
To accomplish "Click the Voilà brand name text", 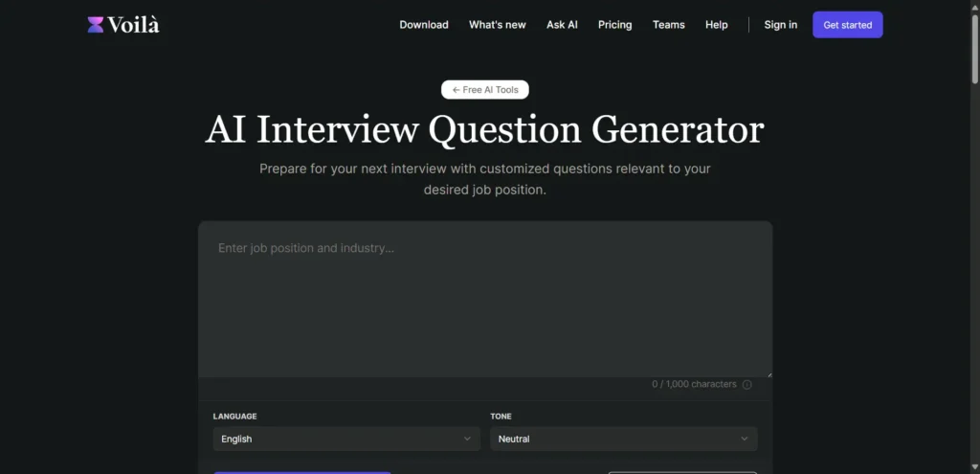I will coord(134,25).
